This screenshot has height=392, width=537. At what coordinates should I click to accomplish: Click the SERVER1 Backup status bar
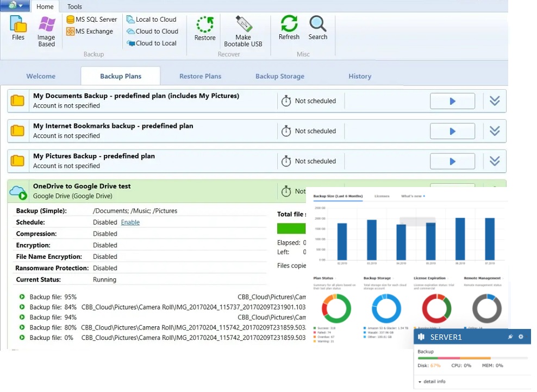click(472, 358)
